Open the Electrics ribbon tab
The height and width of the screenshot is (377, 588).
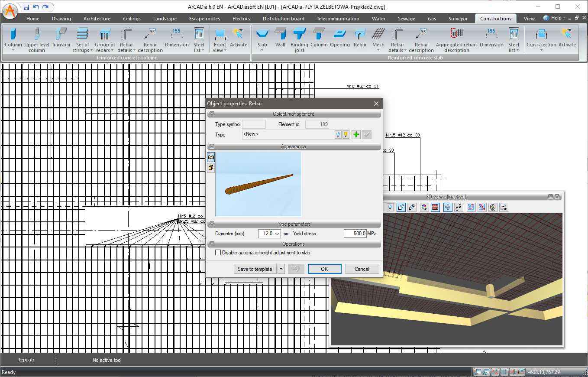tap(241, 19)
